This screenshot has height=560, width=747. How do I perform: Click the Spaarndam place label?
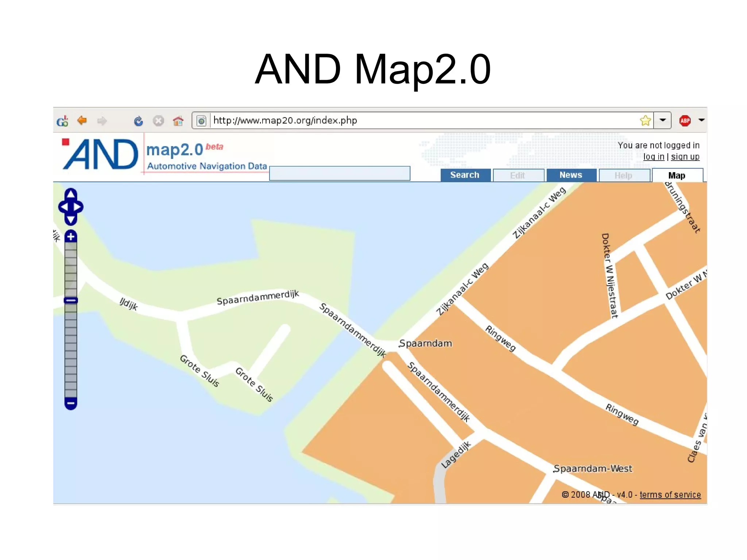[x=425, y=343]
